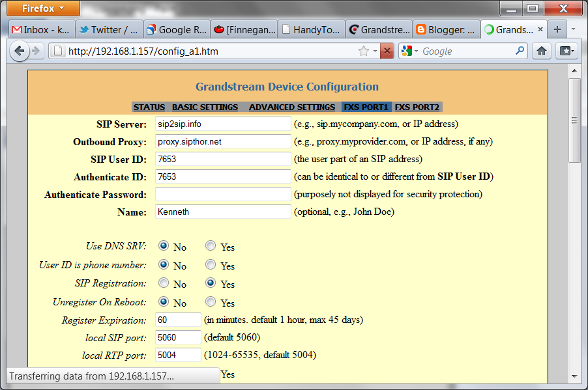The height and width of the screenshot is (390, 588).
Task: Click the Name field containing Kenneth
Action: [223, 212]
